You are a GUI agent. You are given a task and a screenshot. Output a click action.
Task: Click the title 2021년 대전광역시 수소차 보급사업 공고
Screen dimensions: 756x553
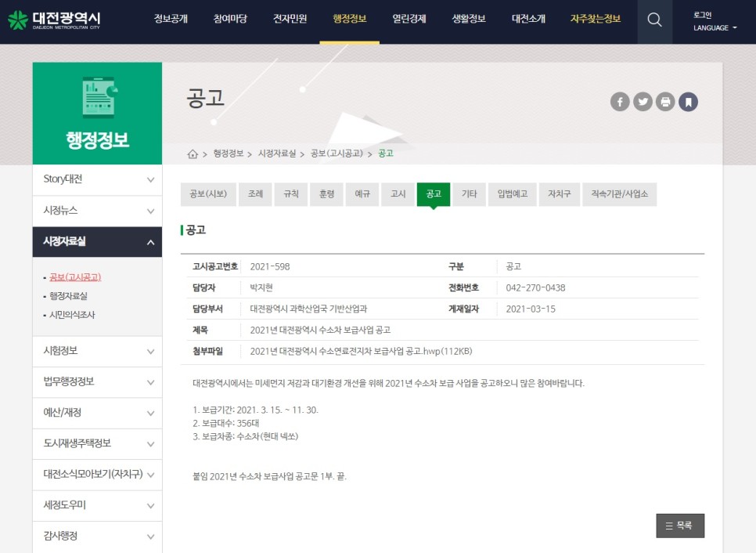[320, 330]
